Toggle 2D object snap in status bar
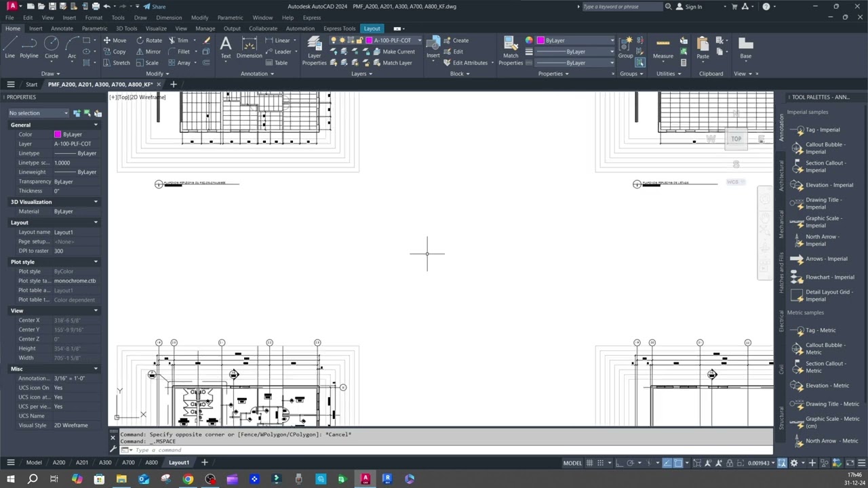 678,463
